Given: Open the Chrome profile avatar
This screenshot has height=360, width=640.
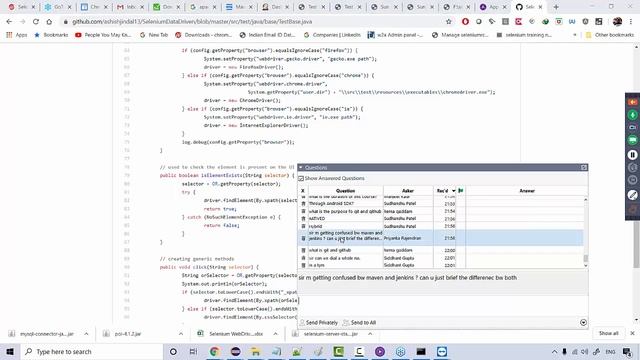Looking at the screenshot, I should click(x=617, y=22).
